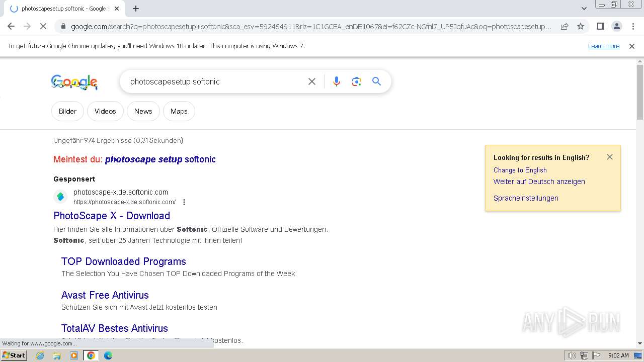This screenshot has width=644, height=362.
Task: Open Learn more about Chrome updates
Action: tap(604, 46)
